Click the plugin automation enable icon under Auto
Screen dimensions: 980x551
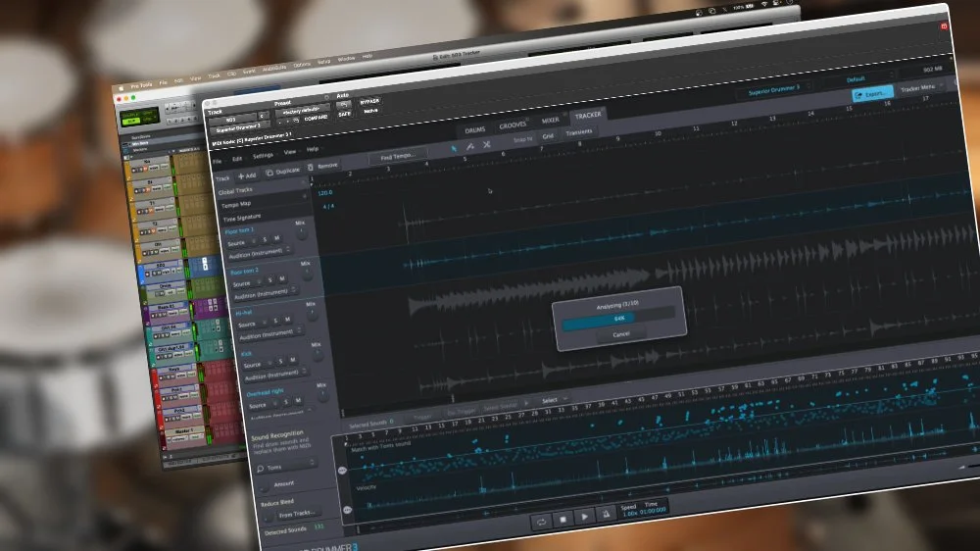[342, 105]
